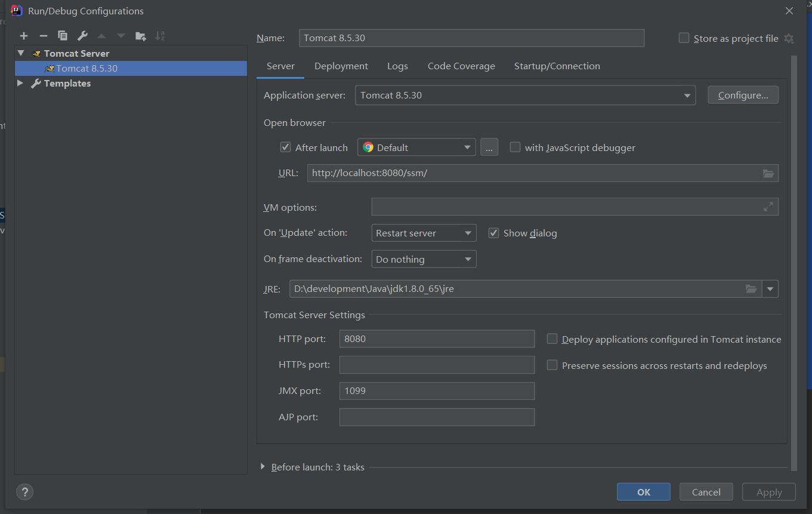
Task: Open Application server dropdown
Action: (x=525, y=95)
